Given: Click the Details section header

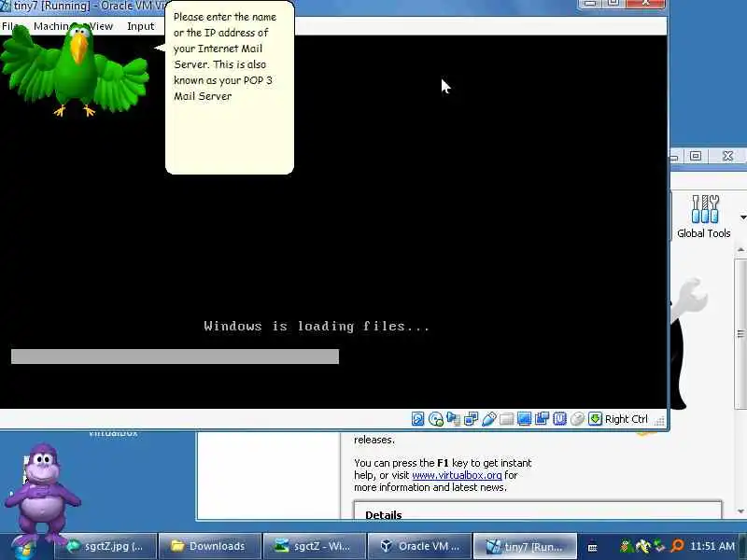Looking at the screenshot, I should [x=384, y=515].
